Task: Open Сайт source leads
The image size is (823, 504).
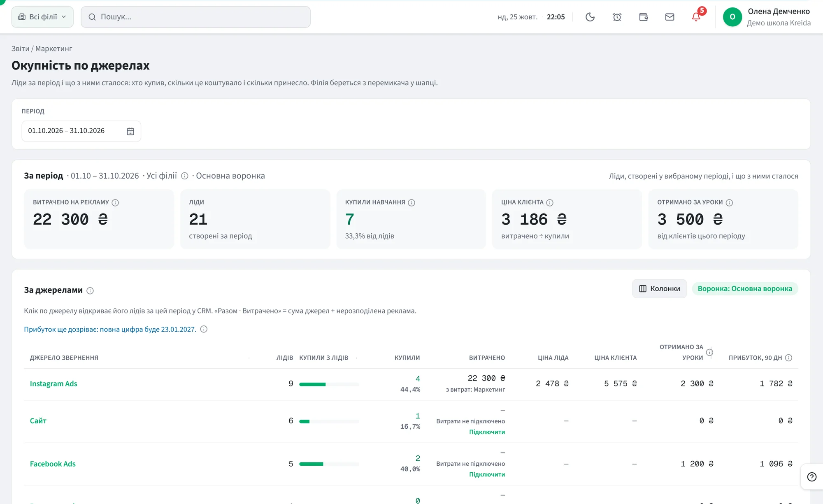Action: 38,420
